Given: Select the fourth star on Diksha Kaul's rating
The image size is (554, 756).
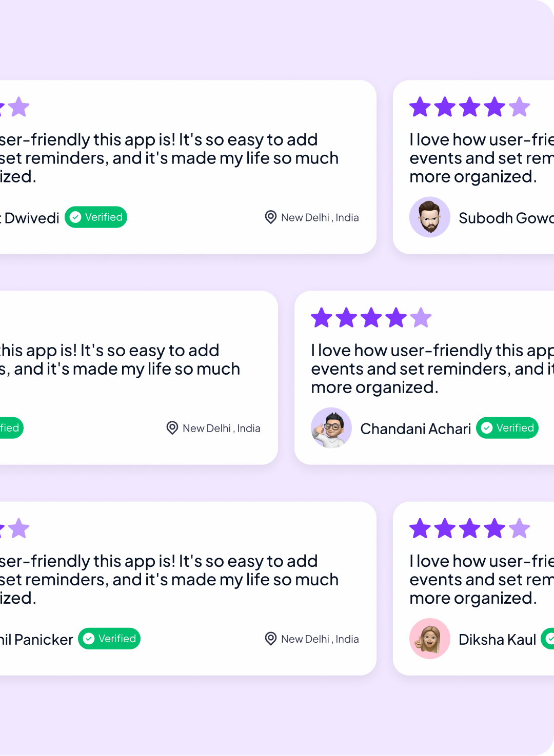Looking at the screenshot, I should [494, 528].
